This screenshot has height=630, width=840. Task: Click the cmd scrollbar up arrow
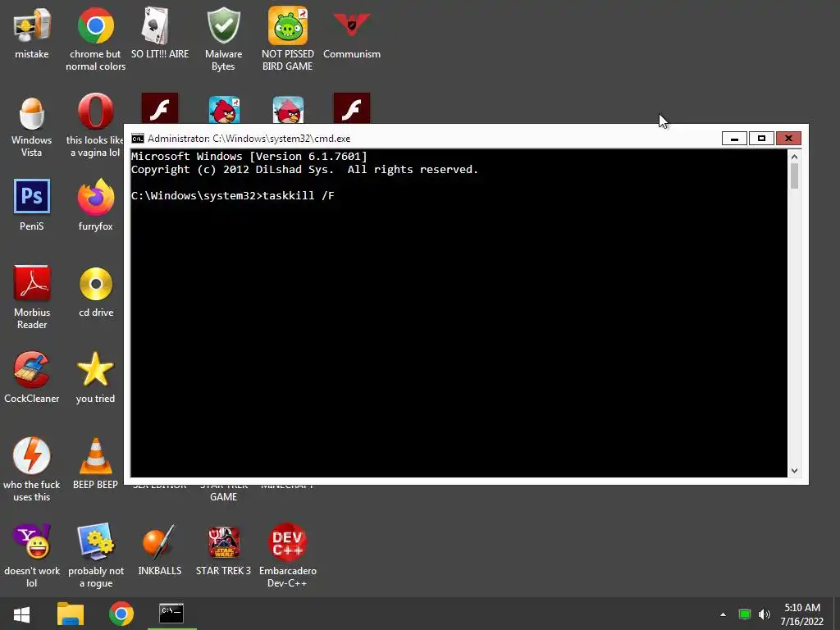coord(794,157)
